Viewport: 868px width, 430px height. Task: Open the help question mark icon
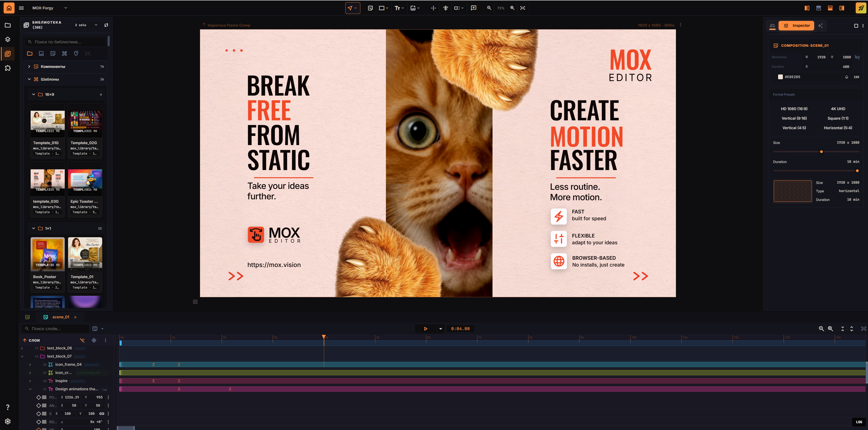pos(8,407)
